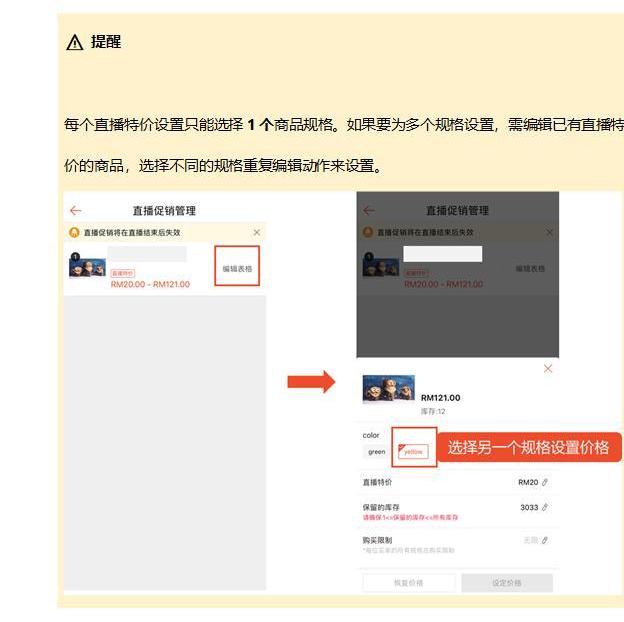Select the green color option
624x622 pixels.
click(x=376, y=451)
